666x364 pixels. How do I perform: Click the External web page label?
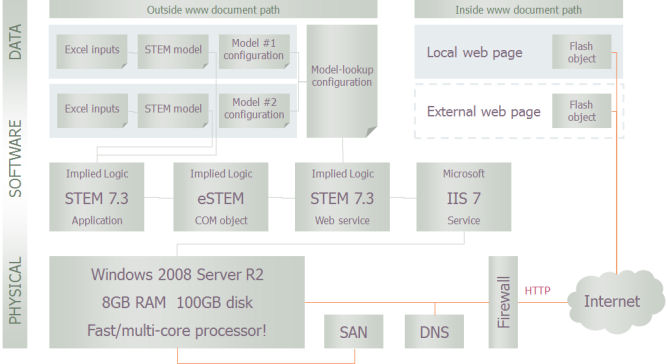coord(484,112)
